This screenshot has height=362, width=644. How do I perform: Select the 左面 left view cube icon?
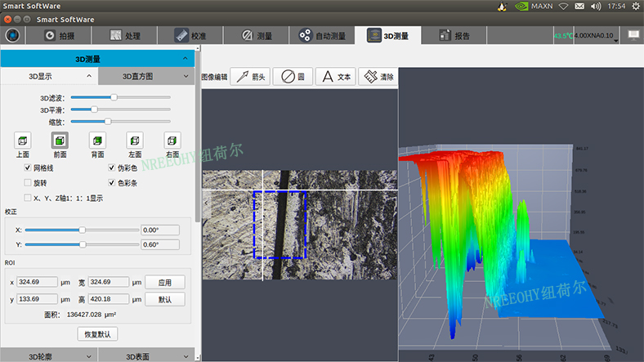coord(135,141)
